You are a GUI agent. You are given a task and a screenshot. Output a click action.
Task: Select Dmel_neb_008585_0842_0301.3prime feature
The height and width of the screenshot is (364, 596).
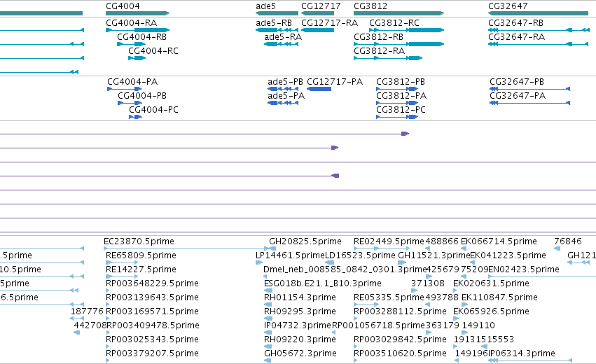click(x=345, y=269)
